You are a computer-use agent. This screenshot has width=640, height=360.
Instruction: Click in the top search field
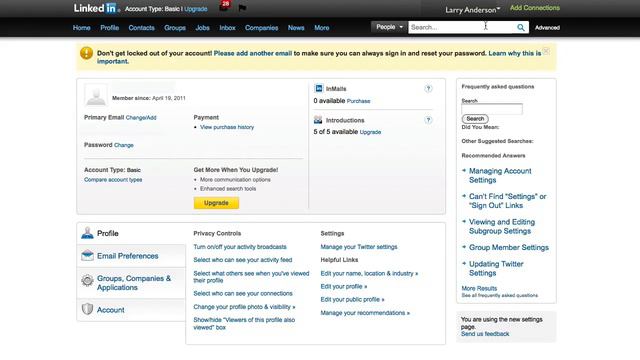pos(461,27)
